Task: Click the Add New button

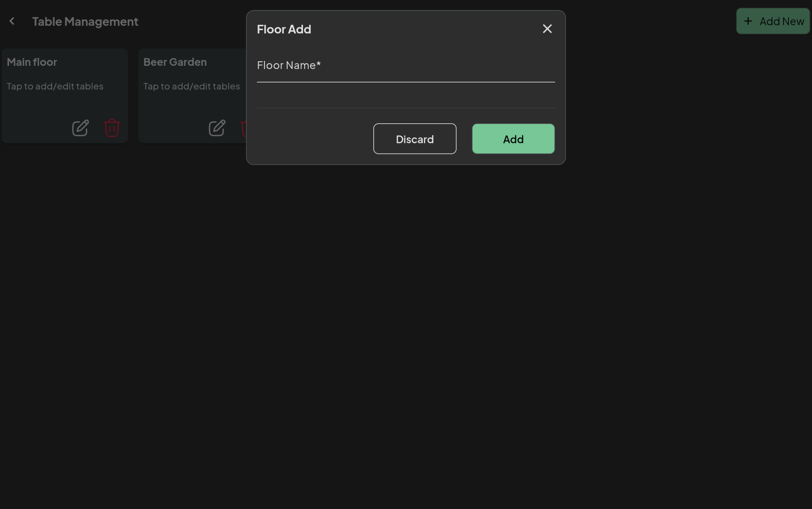Action: pyautogui.click(x=773, y=22)
